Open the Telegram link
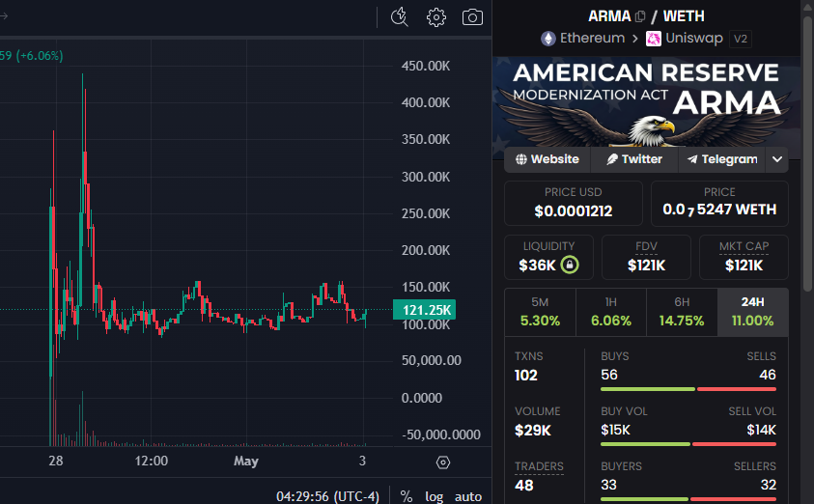 coord(722,159)
